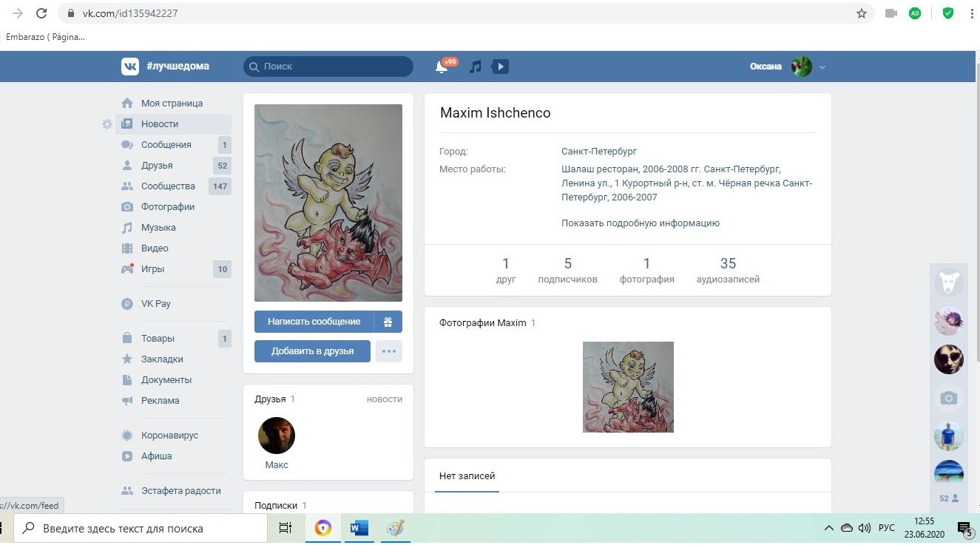Viewport: 980px width, 545px height.
Task: Send a gift using the gift icon
Action: 388,322
